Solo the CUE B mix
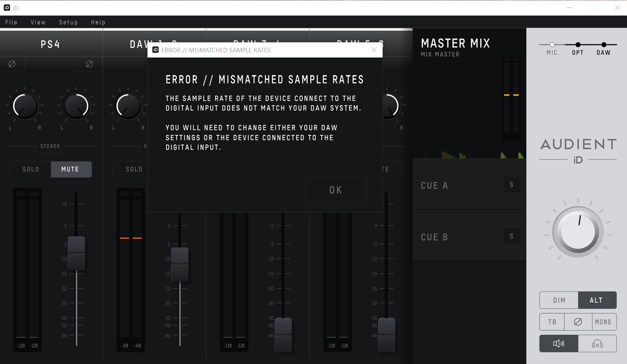627x364 pixels. click(512, 236)
